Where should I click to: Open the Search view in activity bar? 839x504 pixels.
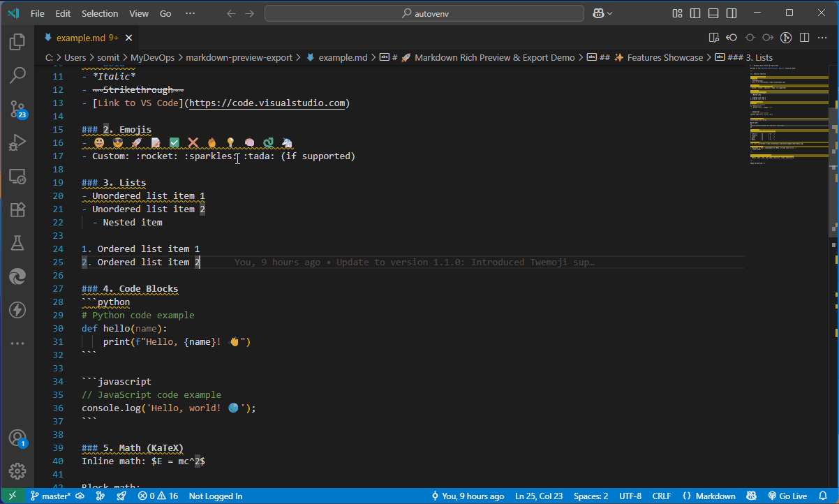(x=17, y=75)
